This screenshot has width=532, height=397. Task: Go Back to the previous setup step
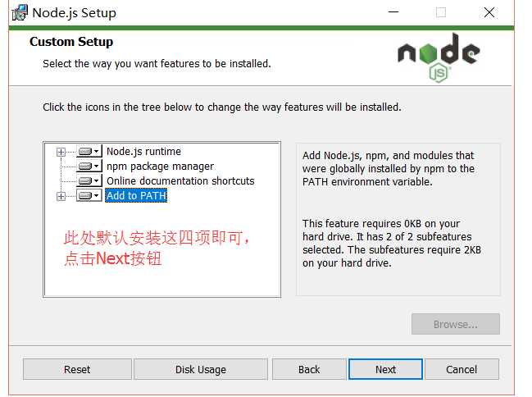(x=309, y=369)
